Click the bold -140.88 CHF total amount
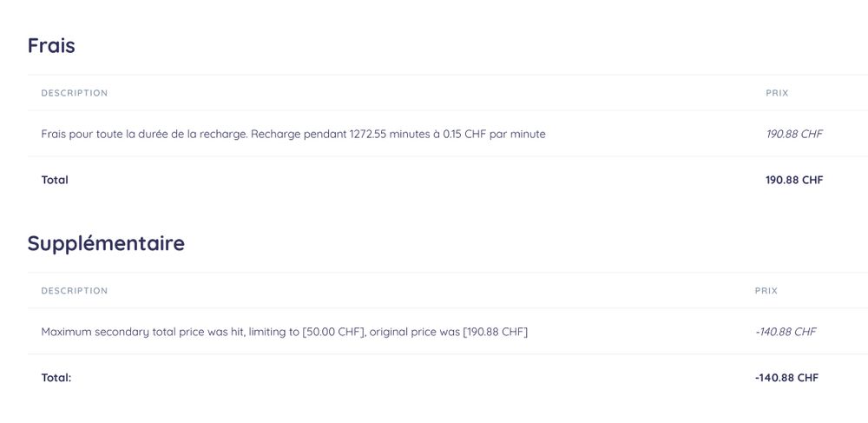This screenshot has width=868, height=423. click(x=786, y=378)
